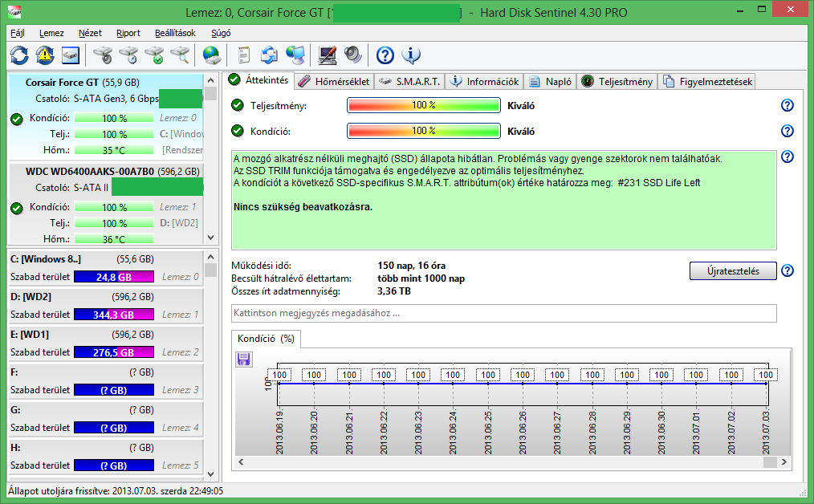Click the info bubble toolbar icon
The height and width of the screenshot is (504, 814).
411,55
